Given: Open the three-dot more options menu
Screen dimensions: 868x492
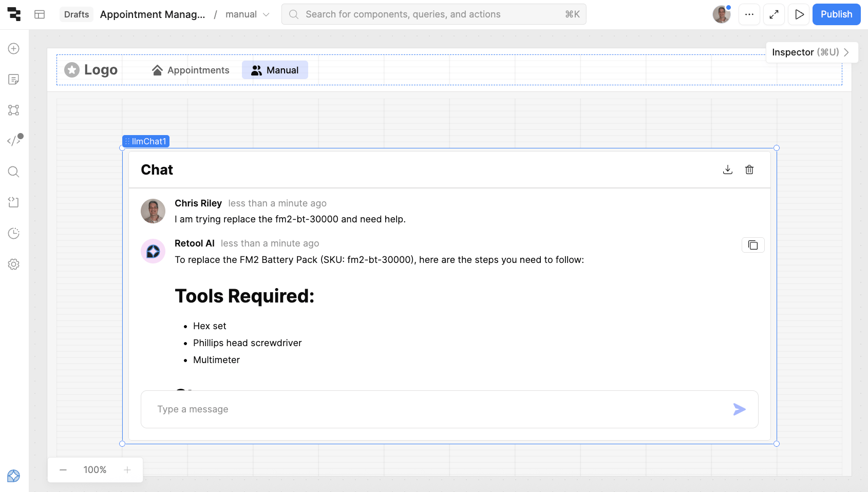Looking at the screenshot, I should click(749, 14).
